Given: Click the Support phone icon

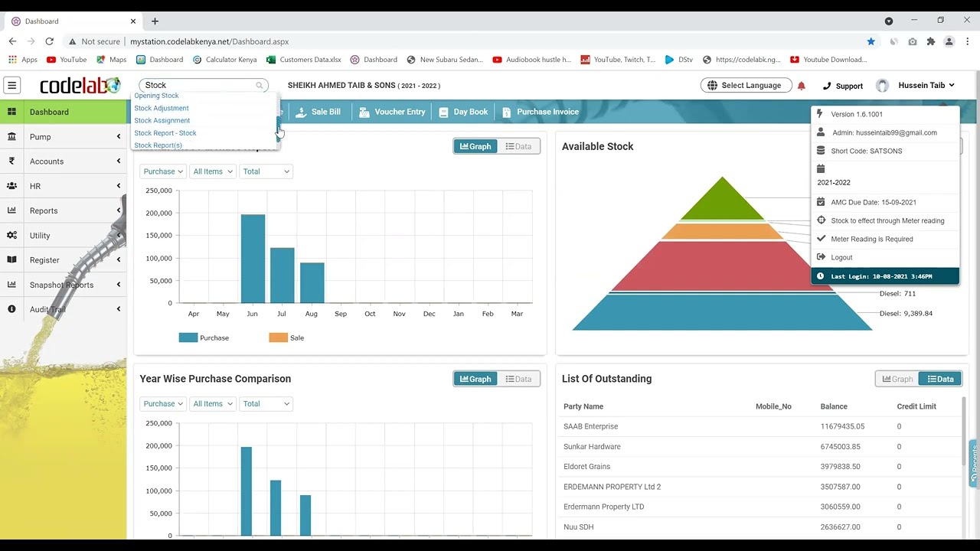Looking at the screenshot, I should (827, 86).
